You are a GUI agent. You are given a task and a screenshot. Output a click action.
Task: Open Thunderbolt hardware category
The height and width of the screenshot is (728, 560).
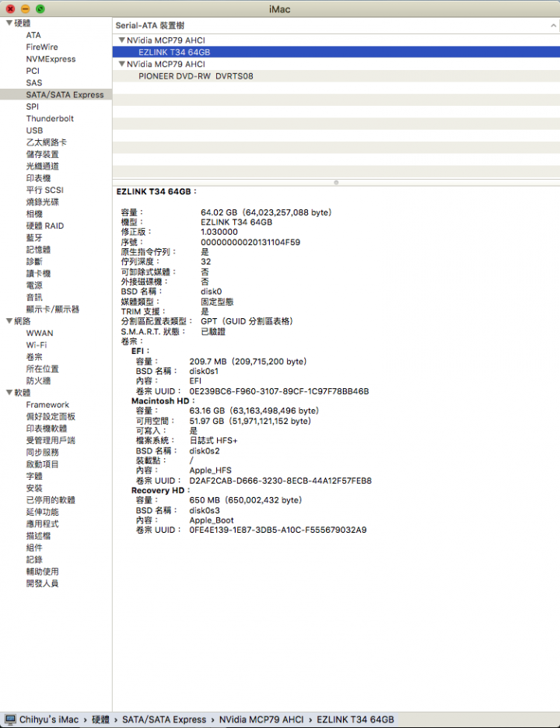coord(50,118)
